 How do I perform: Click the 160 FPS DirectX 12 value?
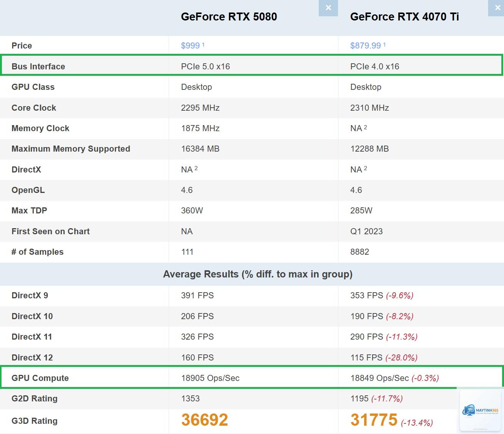click(x=197, y=357)
